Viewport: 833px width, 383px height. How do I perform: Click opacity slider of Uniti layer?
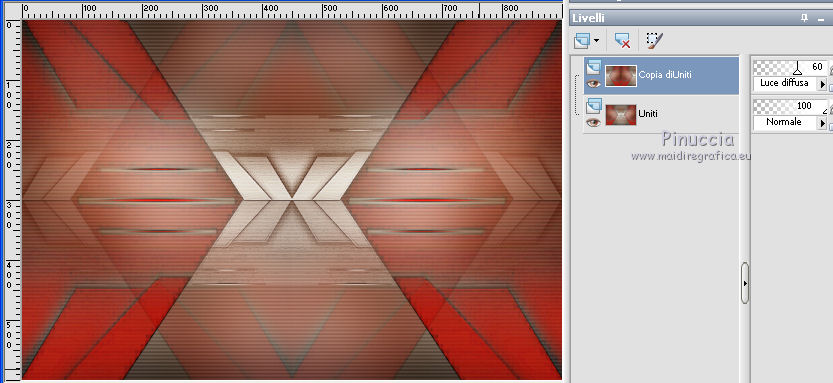tap(790, 107)
